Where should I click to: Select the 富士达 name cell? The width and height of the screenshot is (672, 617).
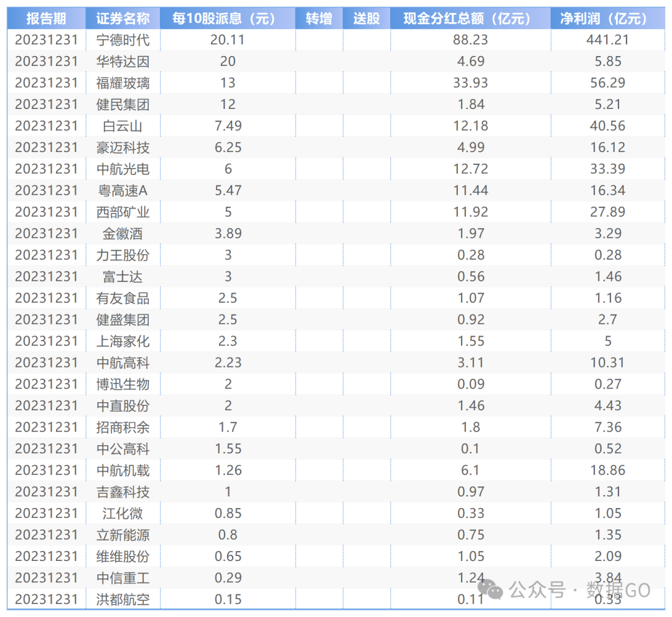pos(123,276)
